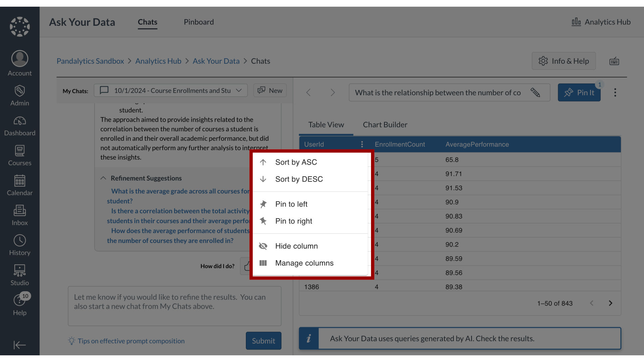Image resolution: width=644 pixels, height=362 pixels.
Task: Go to previous table page arrow
Action: [592, 303]
